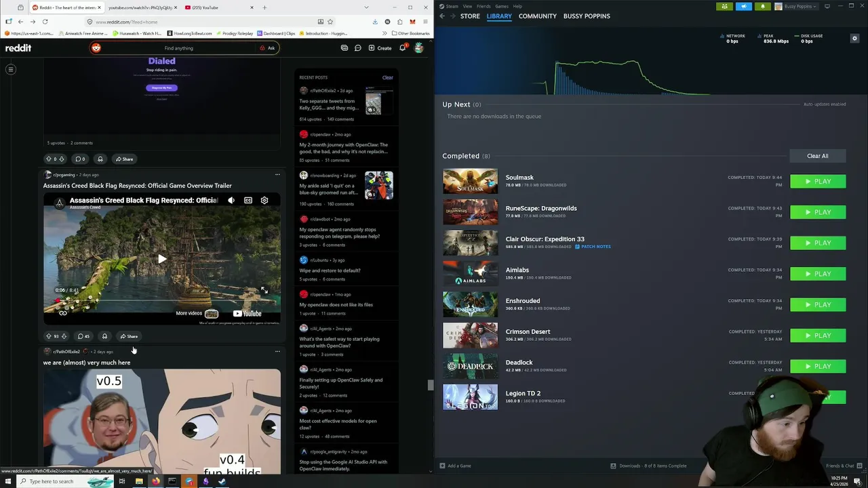868x488 pixels.
Task: Clear All completed downloads
Action: (x=817, y=156)
